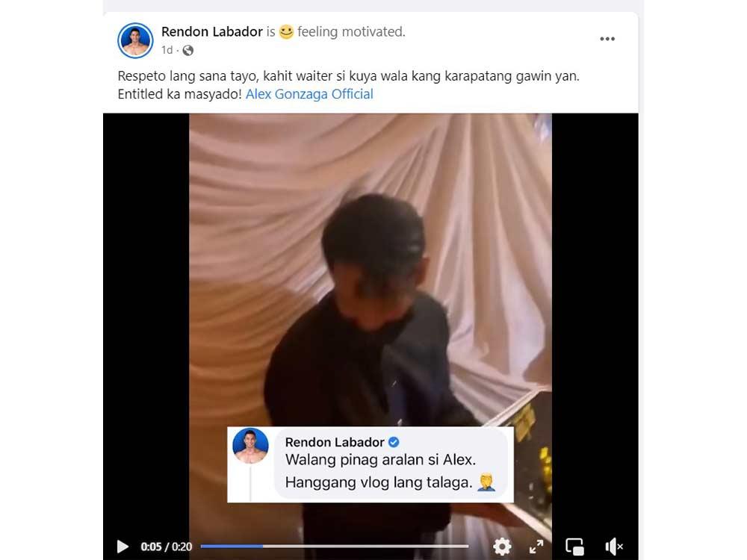The width and height of the screenshot is (747, 560).
Task: Open video quality settings gear
Action: click(502, 547)
